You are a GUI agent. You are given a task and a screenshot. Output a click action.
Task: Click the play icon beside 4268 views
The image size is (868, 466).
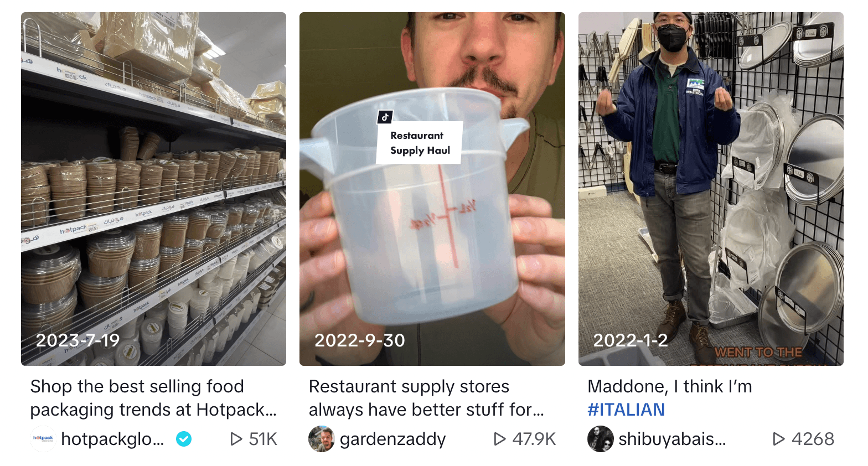point(779,439)
